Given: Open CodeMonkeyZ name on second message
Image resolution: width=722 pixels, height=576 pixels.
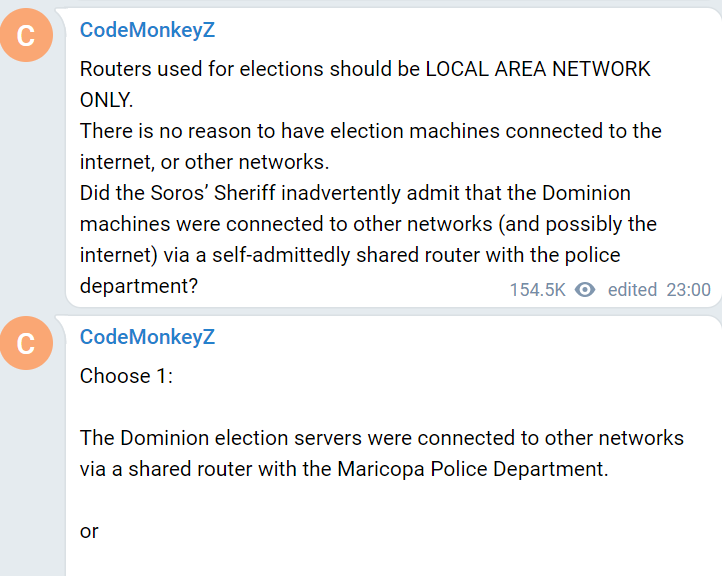Looking at the screenshot, I should 147,337.
